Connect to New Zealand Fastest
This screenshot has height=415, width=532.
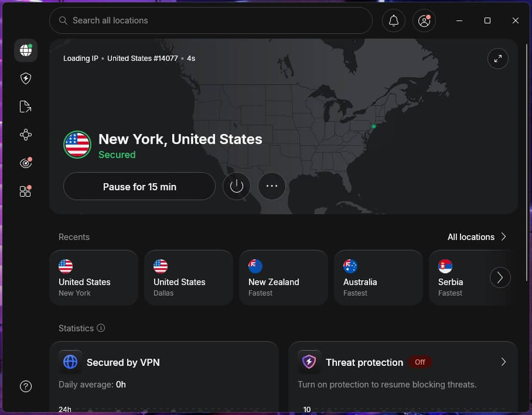[x=284, y=277]
